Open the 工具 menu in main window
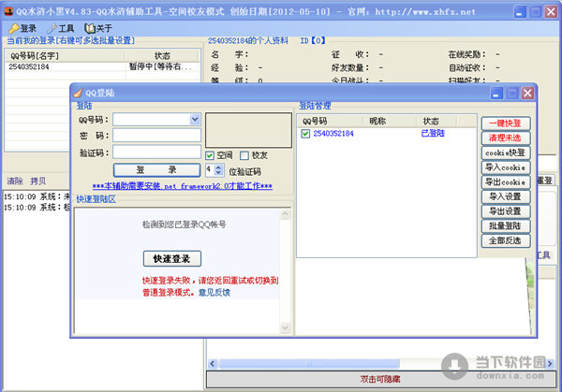 coord(61,28)
